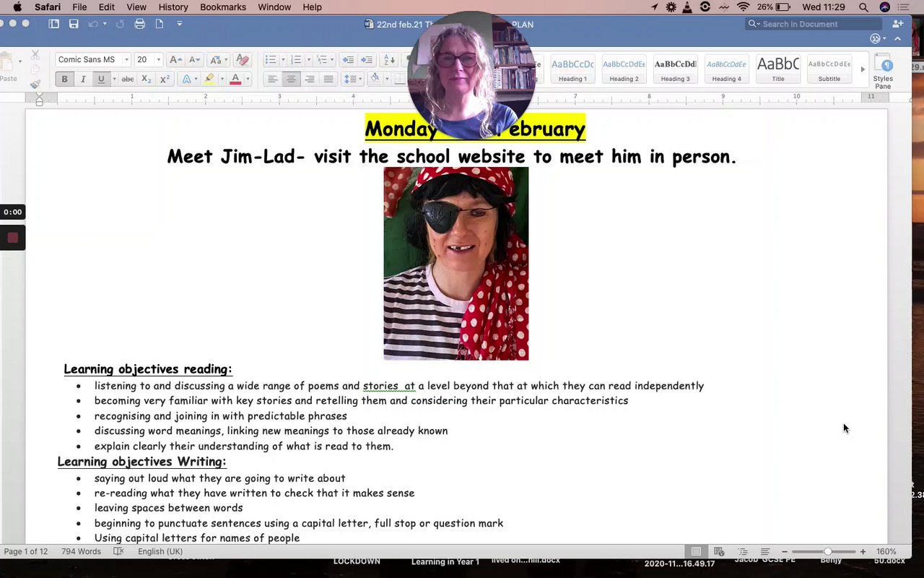This screenshot has height=578, width=924.
Task: Click the multilevel list icon
Action: click(x=322, y=60)
